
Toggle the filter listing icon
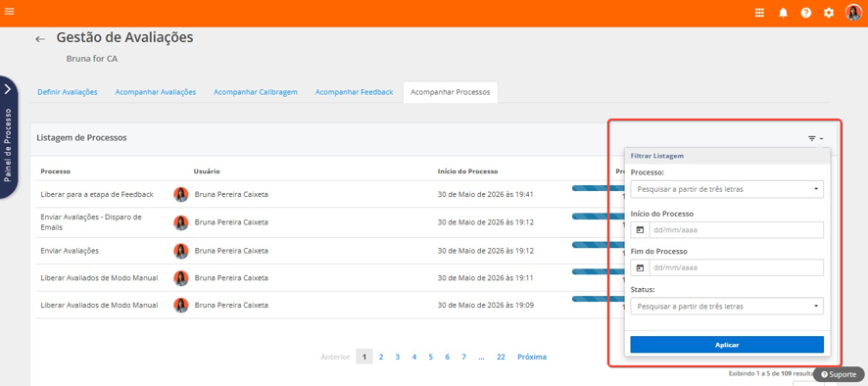click(815, 138)
